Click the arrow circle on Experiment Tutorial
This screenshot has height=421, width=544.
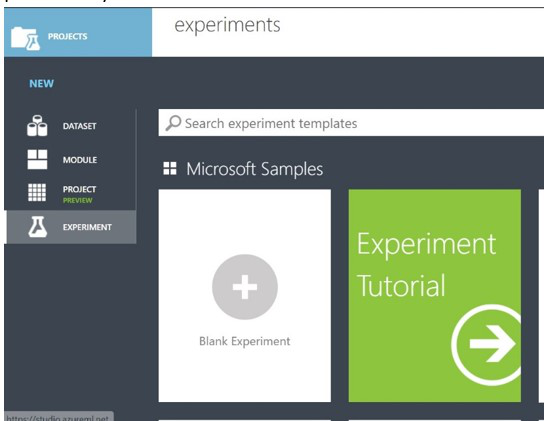486,344
